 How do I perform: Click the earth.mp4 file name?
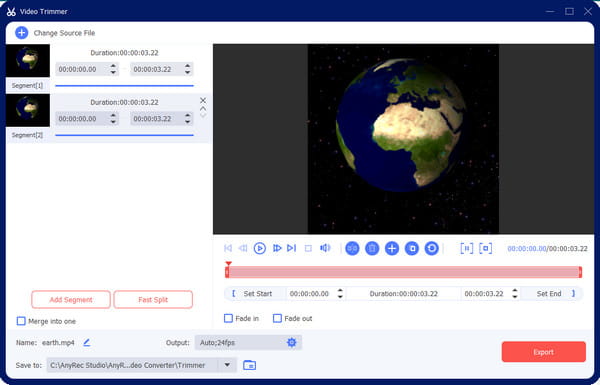[58, 343]
